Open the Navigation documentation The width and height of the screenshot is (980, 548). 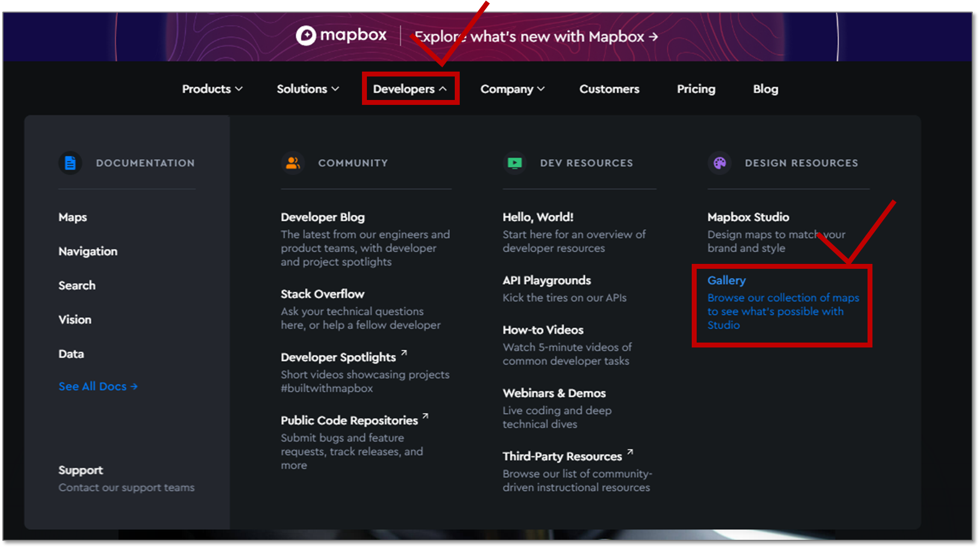pyautogui.click(x=88, y=251)
